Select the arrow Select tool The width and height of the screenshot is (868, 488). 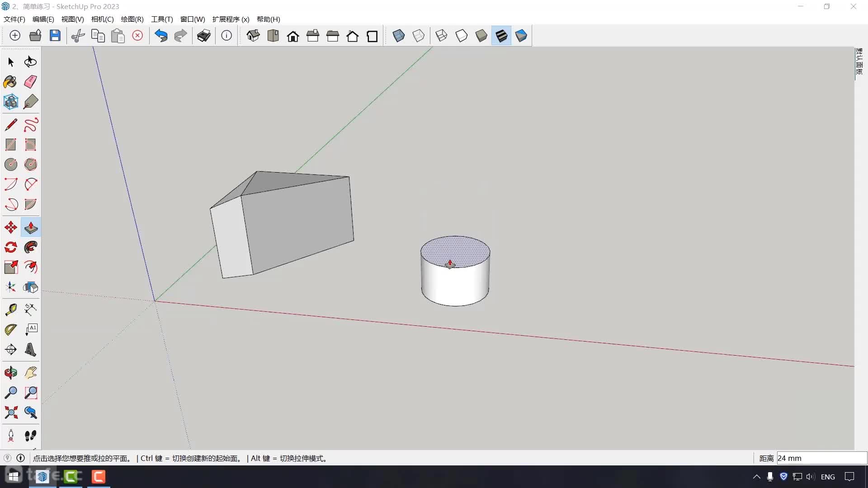11,62
